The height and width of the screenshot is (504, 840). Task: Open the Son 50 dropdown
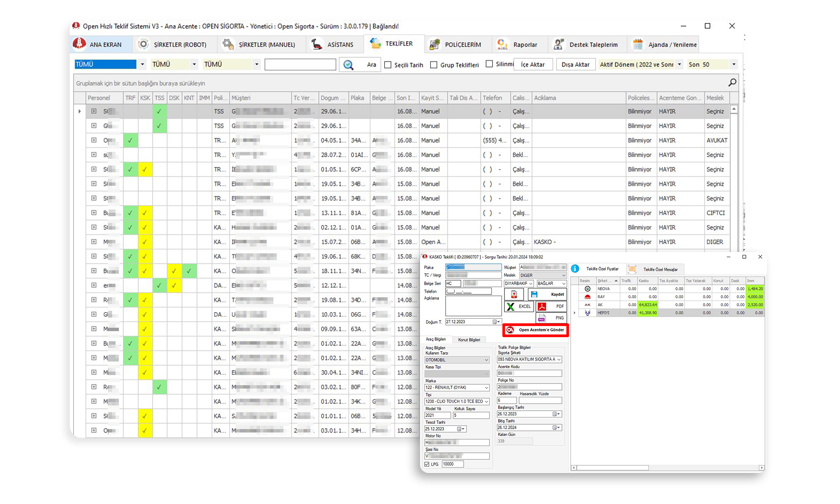click(733, 65)
